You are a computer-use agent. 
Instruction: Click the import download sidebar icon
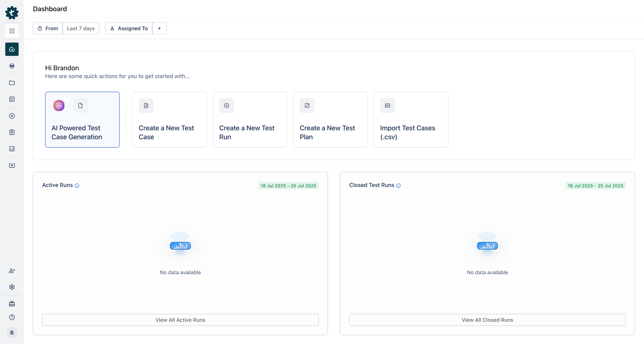pos(12,165)
